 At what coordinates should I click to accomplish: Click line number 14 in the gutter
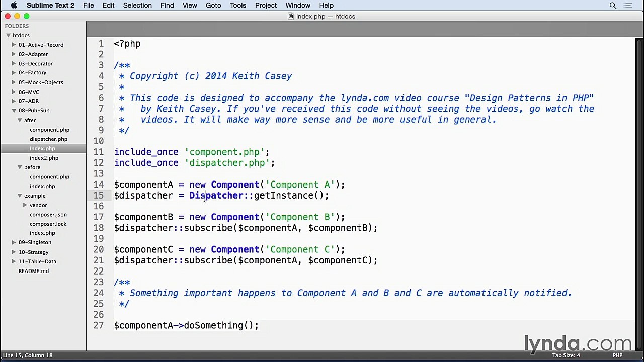click(98, 185)
